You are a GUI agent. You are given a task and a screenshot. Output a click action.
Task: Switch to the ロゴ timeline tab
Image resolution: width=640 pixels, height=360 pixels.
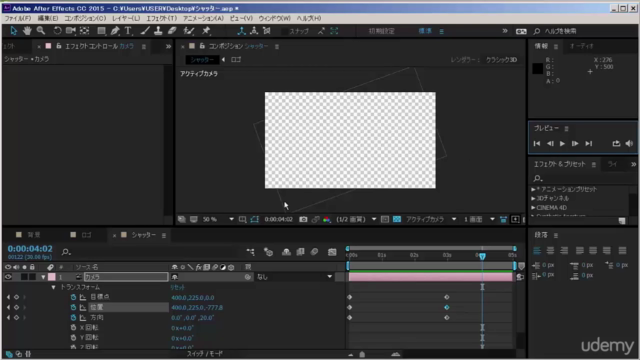click(87, 235)
